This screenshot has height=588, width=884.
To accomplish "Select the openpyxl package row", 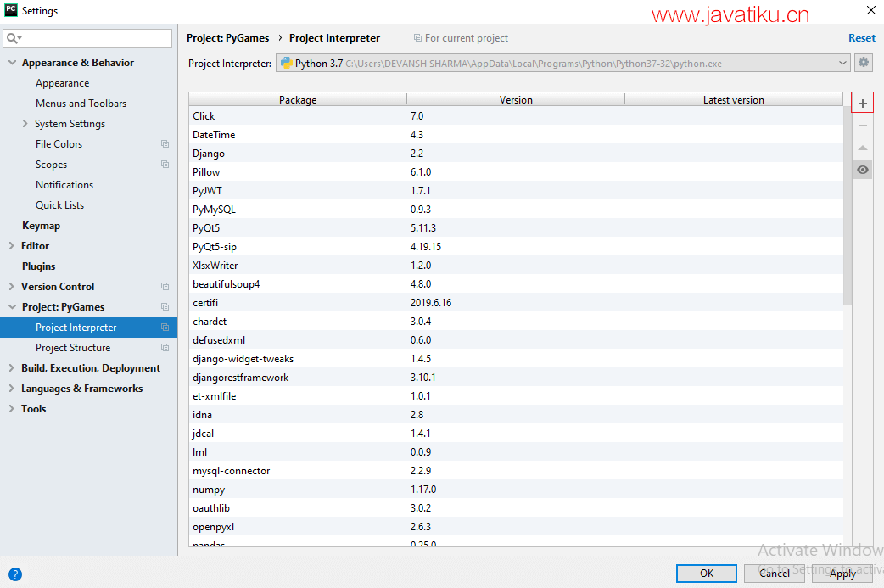I will click(516, 526).
